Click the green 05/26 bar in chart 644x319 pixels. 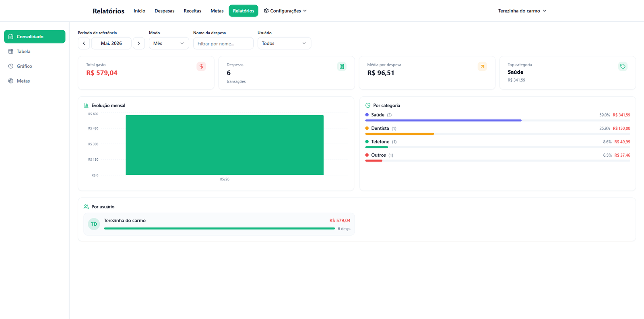(225, 145)
